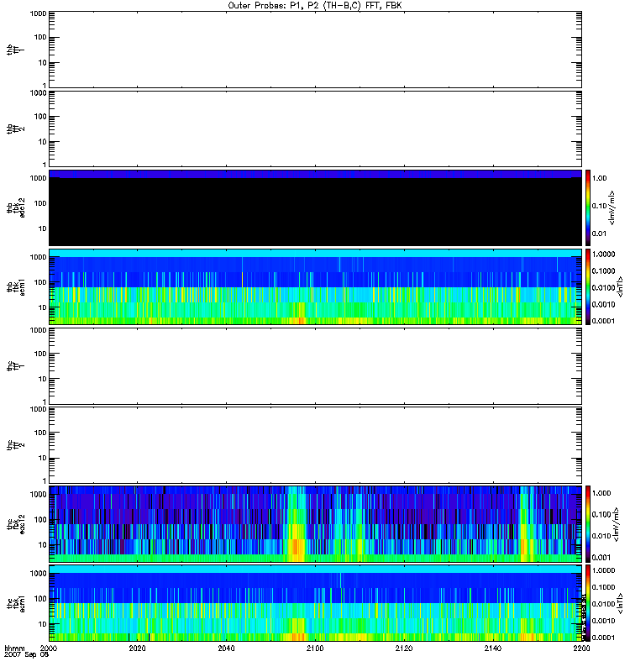Click the 2000 time axis tick label
630x672 pixels.
point(49,648)
